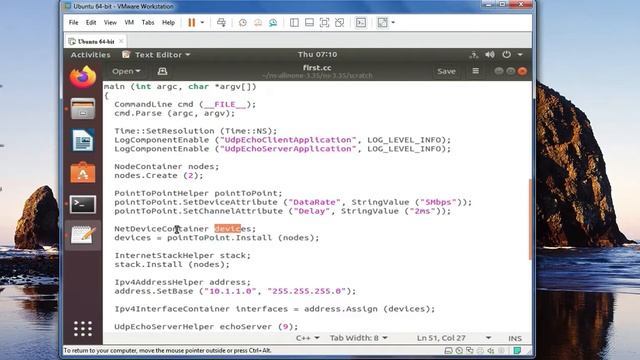Click the Save button in gedit
The width and height of the screenshot is (640, 360).
click(x=446, y=71)
